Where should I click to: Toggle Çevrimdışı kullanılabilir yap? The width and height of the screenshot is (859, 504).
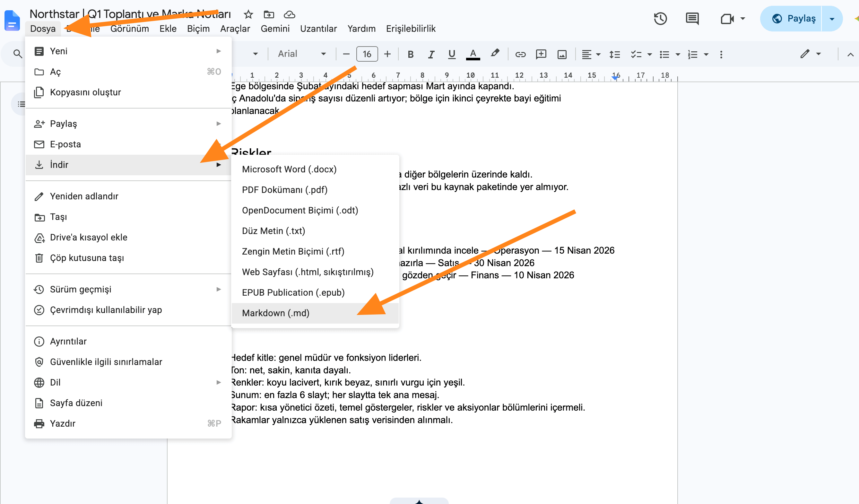[128, 310]
